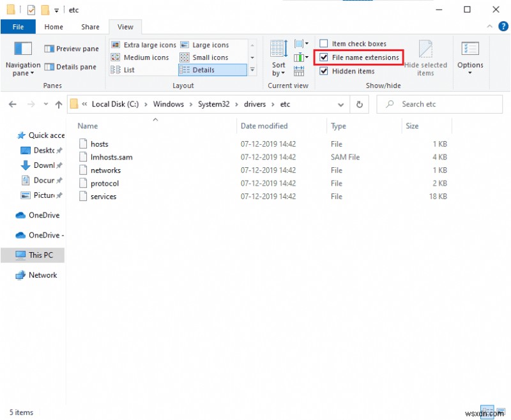This screenshot has height=420, width=511.
Task: Go up to the drivers folder
Action: pyautogui.click(x=59, y=104)
